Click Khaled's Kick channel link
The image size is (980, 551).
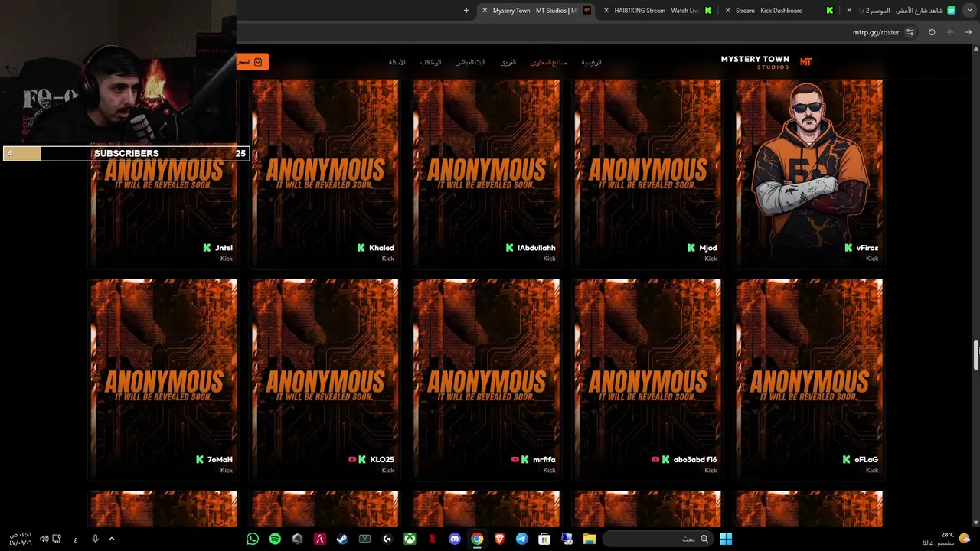pos(381,248)
